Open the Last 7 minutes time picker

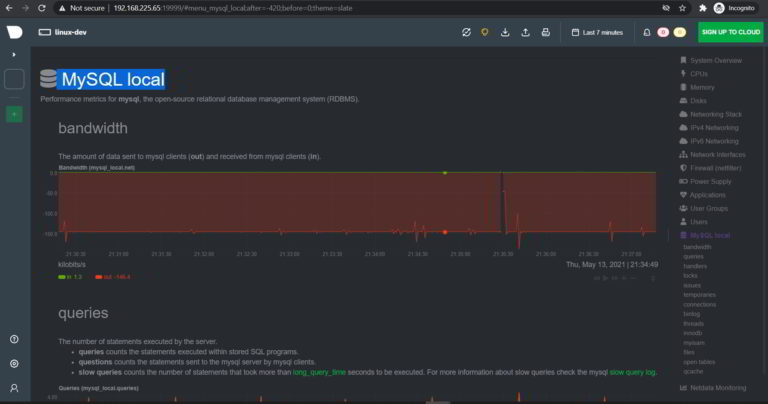click(597, 32)
